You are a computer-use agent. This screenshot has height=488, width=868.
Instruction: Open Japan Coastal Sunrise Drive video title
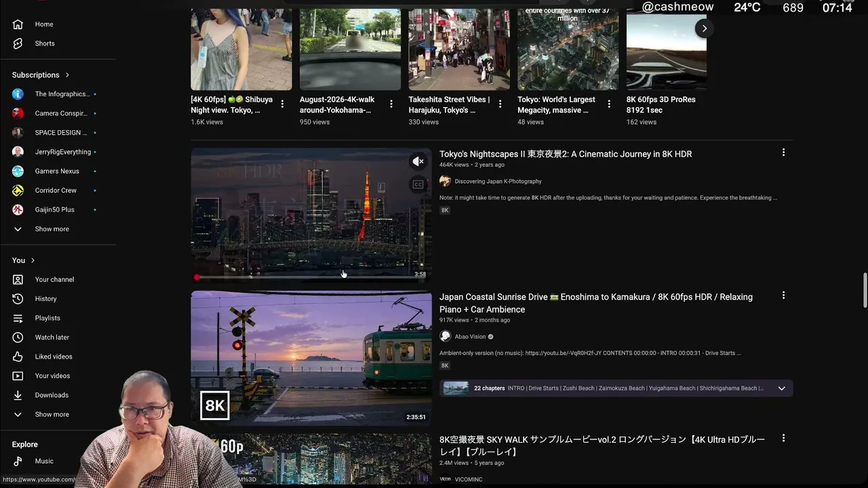(x=596, y=303)
